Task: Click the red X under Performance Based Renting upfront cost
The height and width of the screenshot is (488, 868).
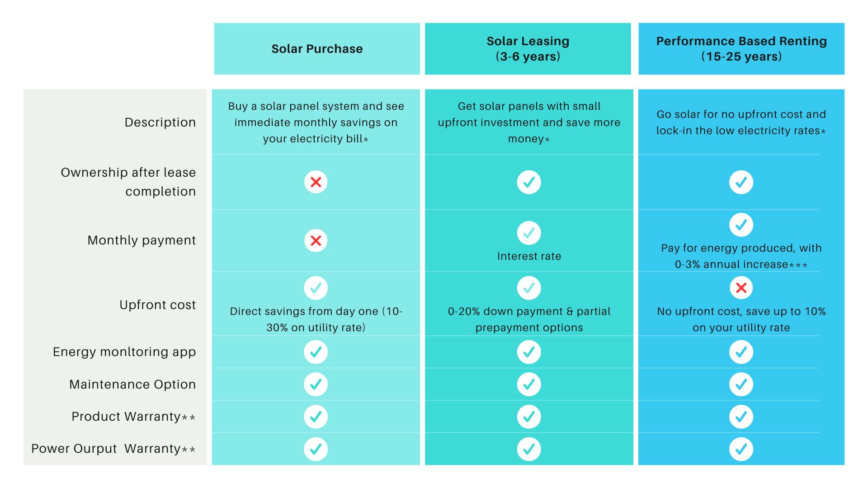Action: pyautogui.click(x=741, y=288)
